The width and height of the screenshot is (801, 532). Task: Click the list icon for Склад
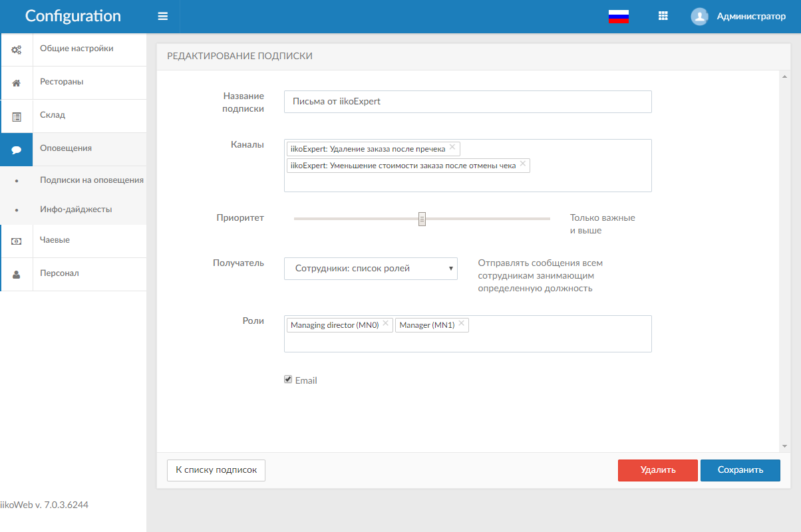coord(17,116)
